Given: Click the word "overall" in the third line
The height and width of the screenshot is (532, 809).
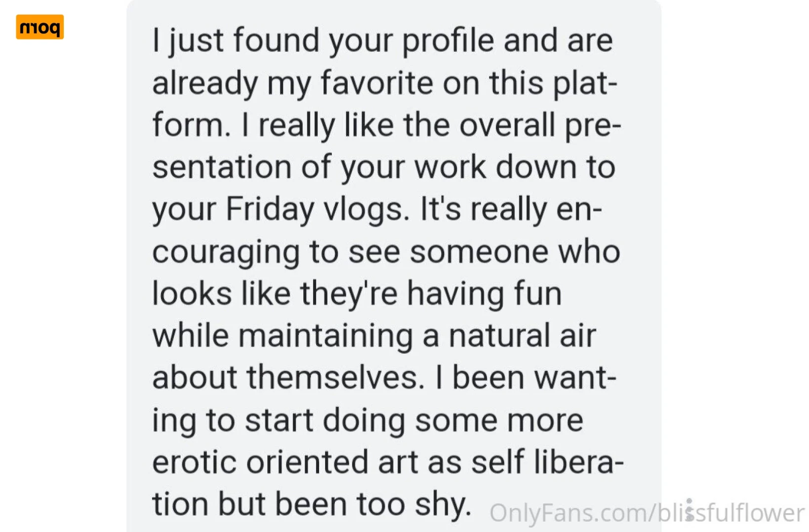Looking at the screenshot, I should tap(507, 124).
